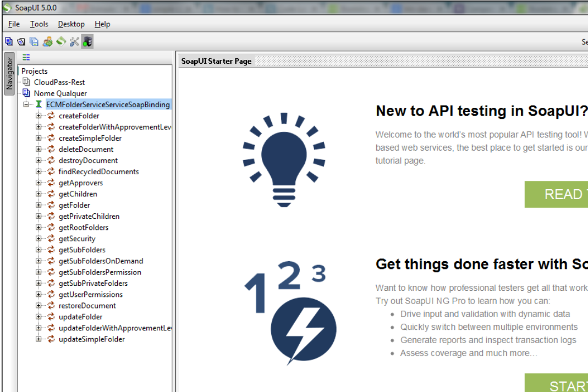Open the community forum toolbar icon

[48, 42]
